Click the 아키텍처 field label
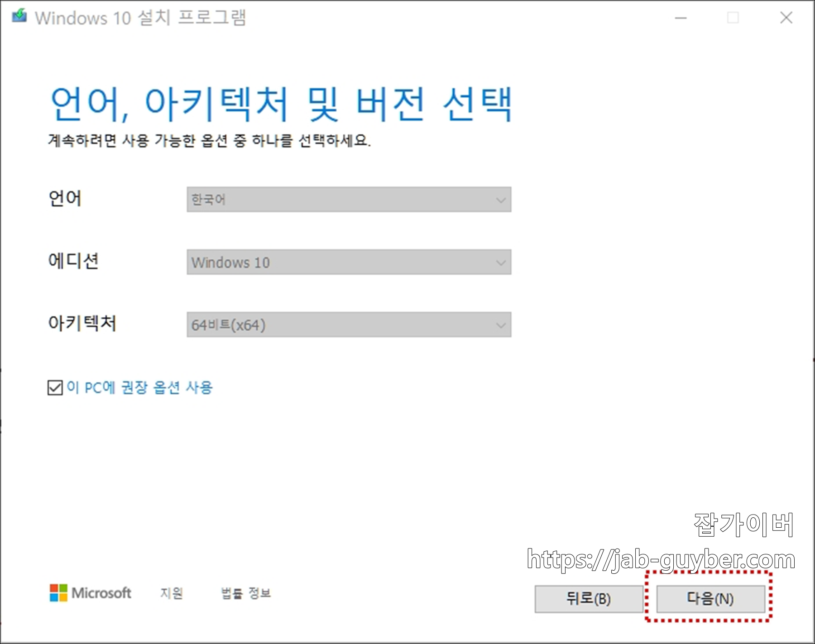Screen dimensions: 815x644 tap(82, 323)
